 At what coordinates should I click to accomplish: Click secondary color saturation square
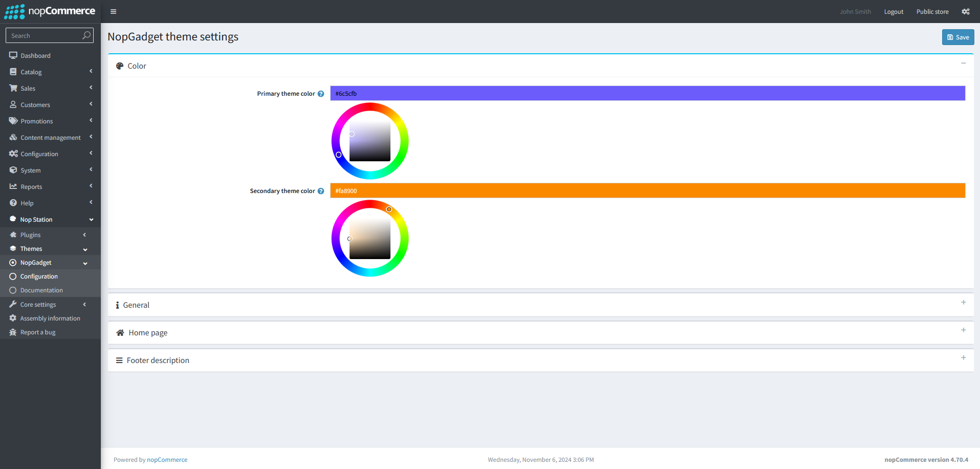coord(370,238)
